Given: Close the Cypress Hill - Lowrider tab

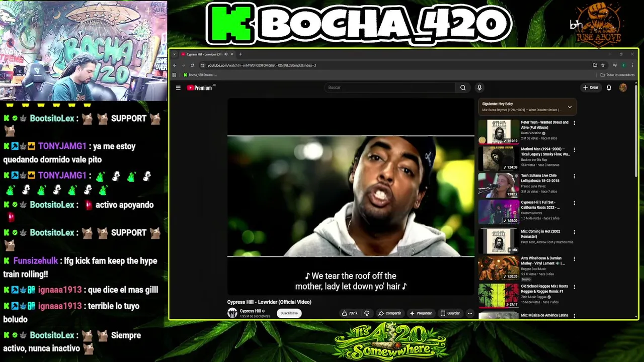Looking at the screenshot, I should coord(232,54).
